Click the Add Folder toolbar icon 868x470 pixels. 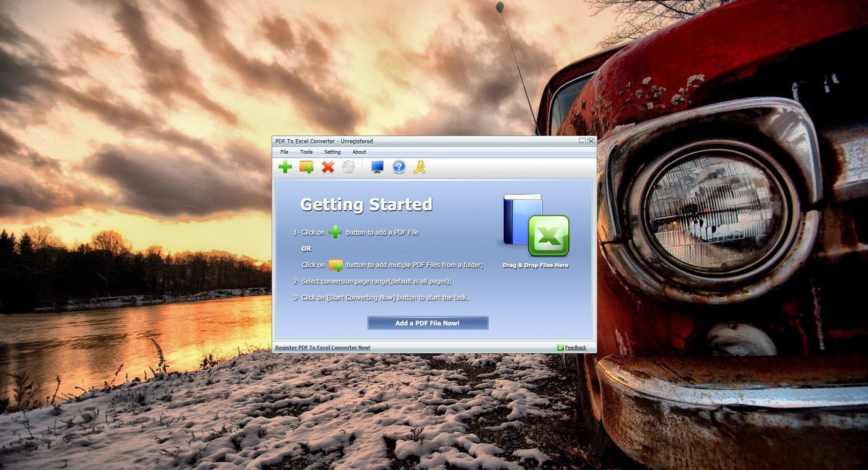tap(306, 167)
